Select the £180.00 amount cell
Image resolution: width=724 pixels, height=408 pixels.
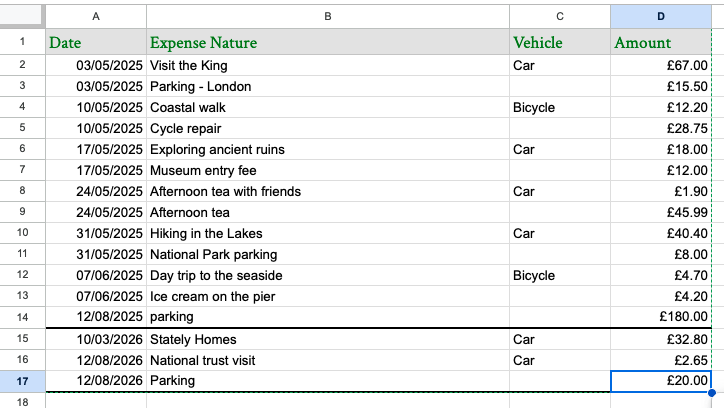[x=660, y=317]
